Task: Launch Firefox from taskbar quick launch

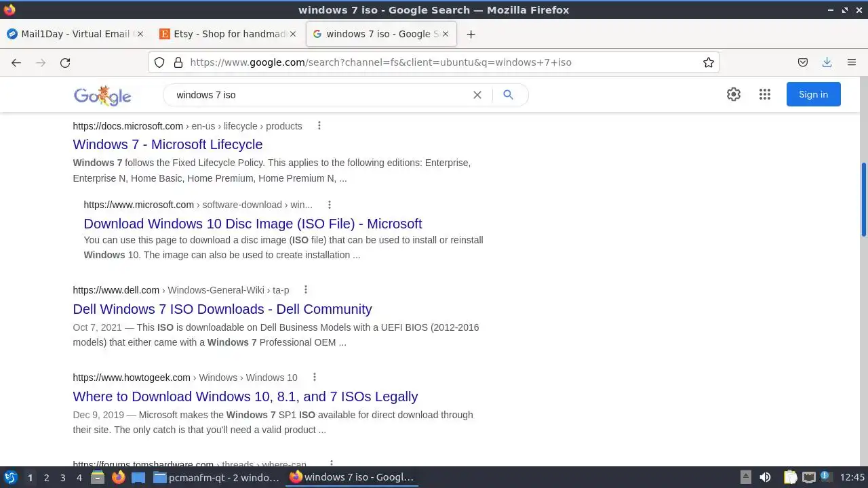Action: point(118,477)
